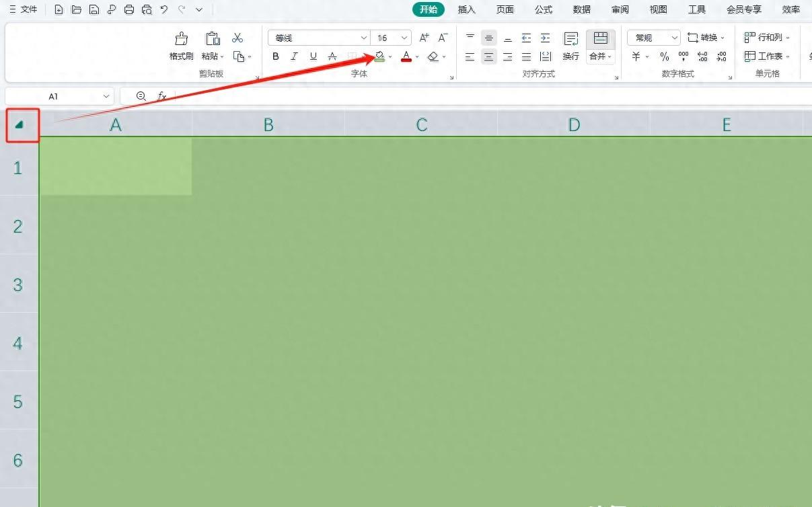
Task: Switch to the 视图 tab
Action: coord(659,9)
